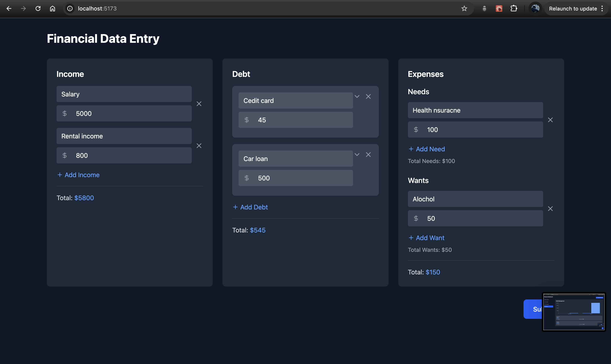Remove the Health nsuracne need
This screenshot has height=364, width=611.
point(550,120)
